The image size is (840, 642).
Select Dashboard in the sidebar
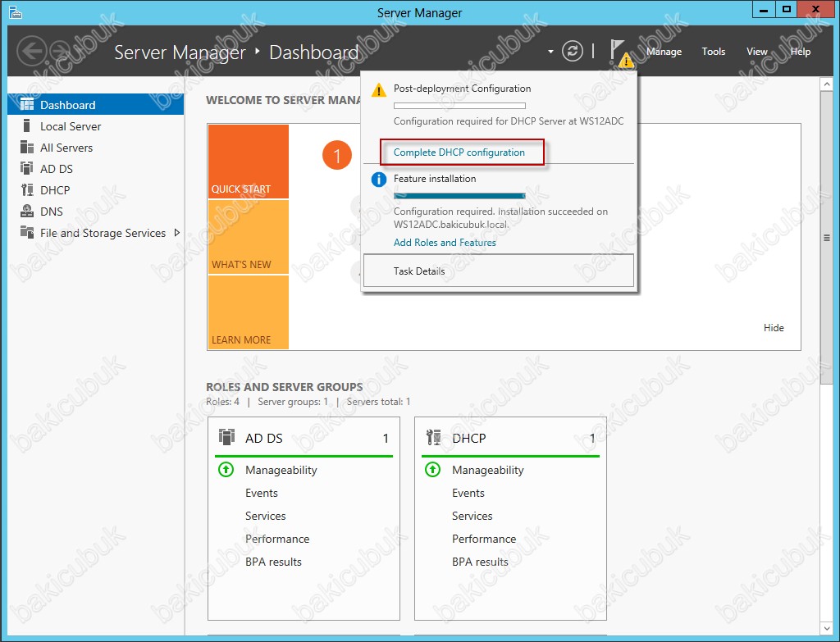click(x=96, y=104)
